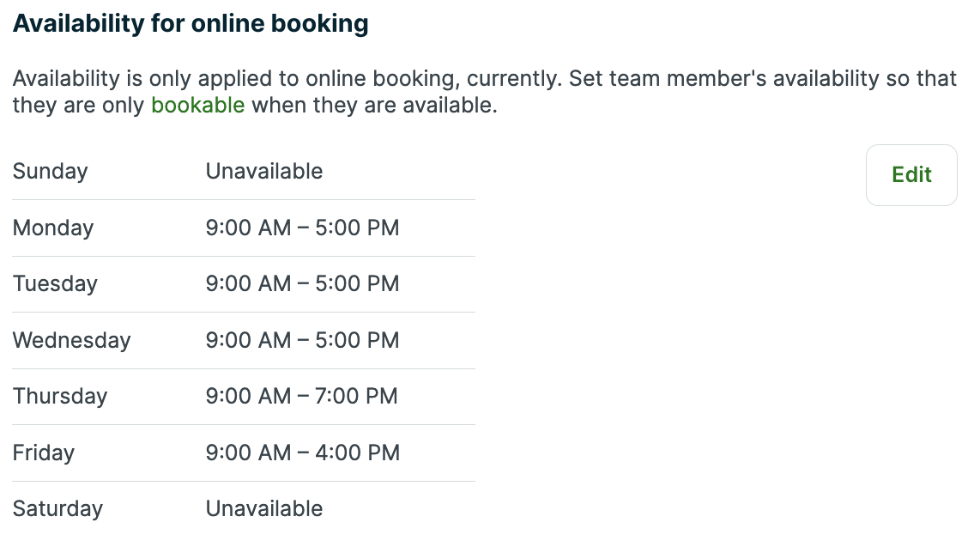
Task: Select the Thursday row label
Action: (x=60, y=396)
